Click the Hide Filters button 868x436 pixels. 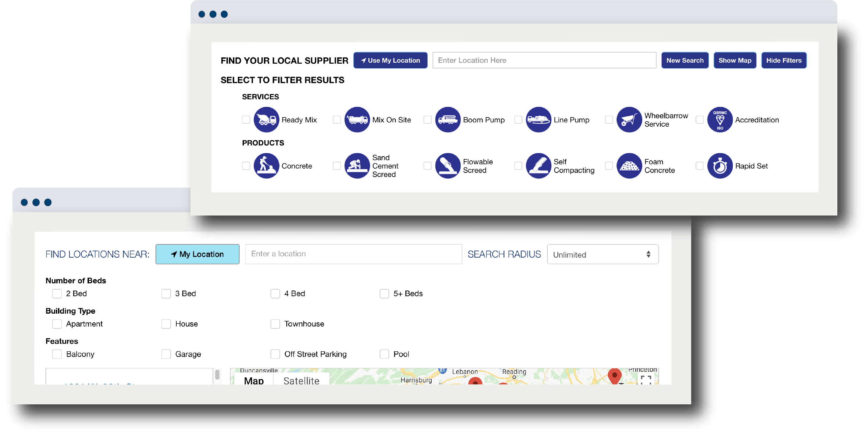coord(783,60)
